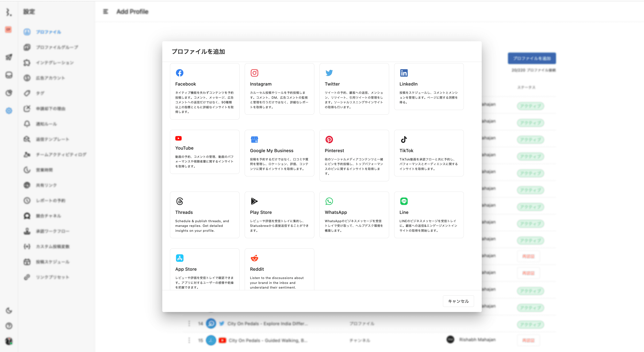Select the Pinterest card title

coord(334,150)
